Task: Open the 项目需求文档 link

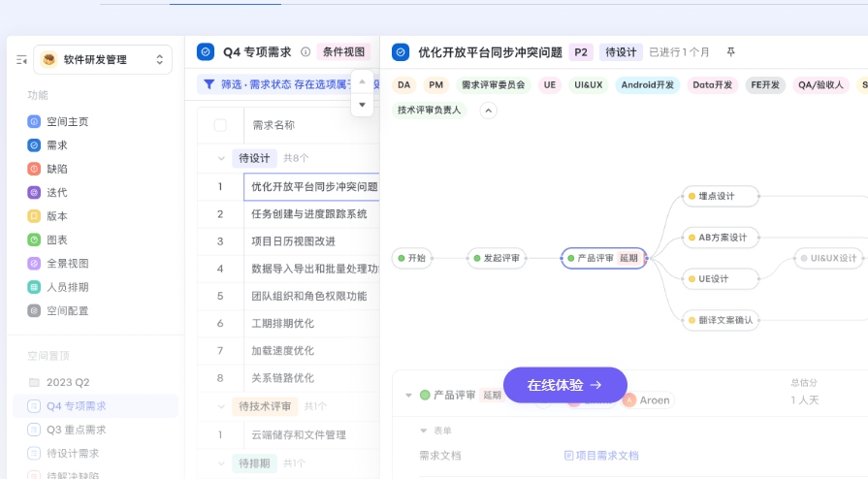Action: [x=601, y=456]
